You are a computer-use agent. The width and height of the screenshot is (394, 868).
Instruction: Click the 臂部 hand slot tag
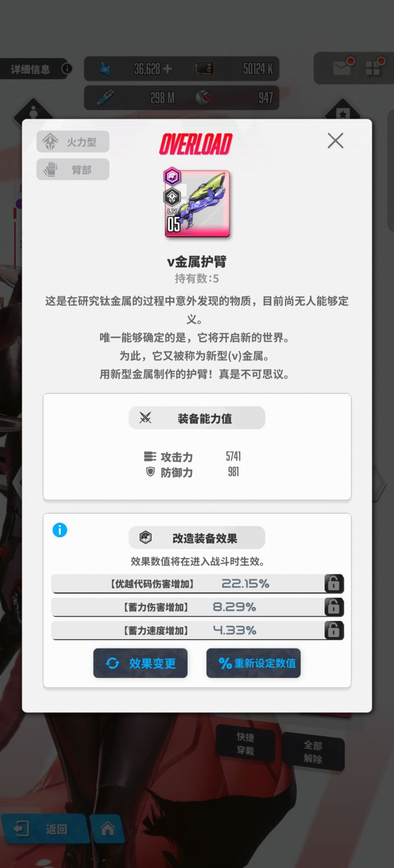coord(73,169)
